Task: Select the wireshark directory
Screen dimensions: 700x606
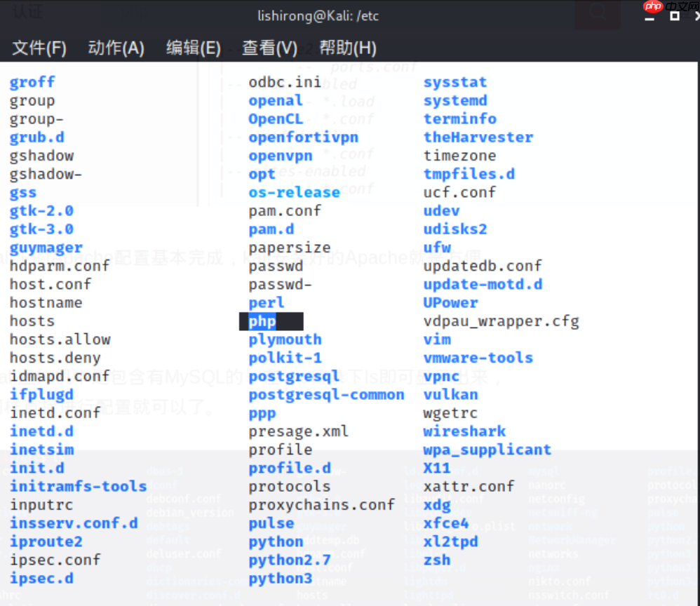Action: pyautogui.click(x=464, y=431)
